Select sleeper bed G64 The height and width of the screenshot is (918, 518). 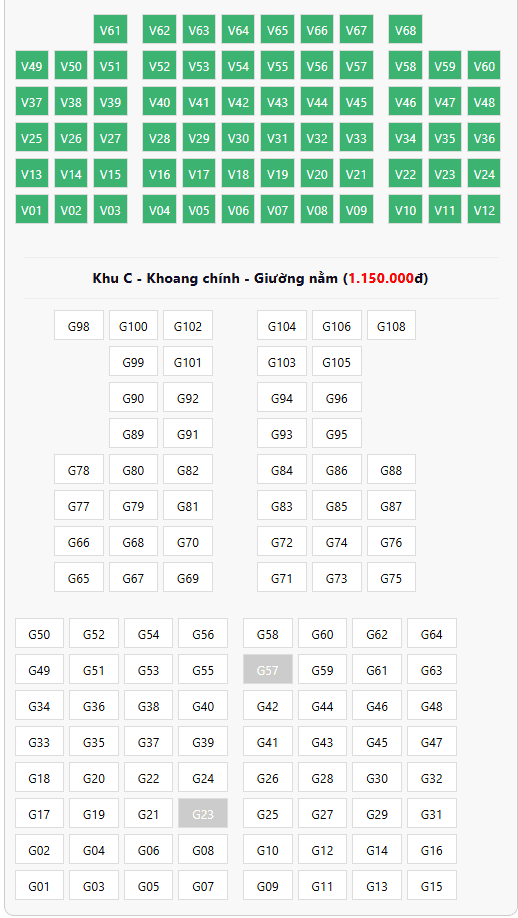tap(432, 633)
